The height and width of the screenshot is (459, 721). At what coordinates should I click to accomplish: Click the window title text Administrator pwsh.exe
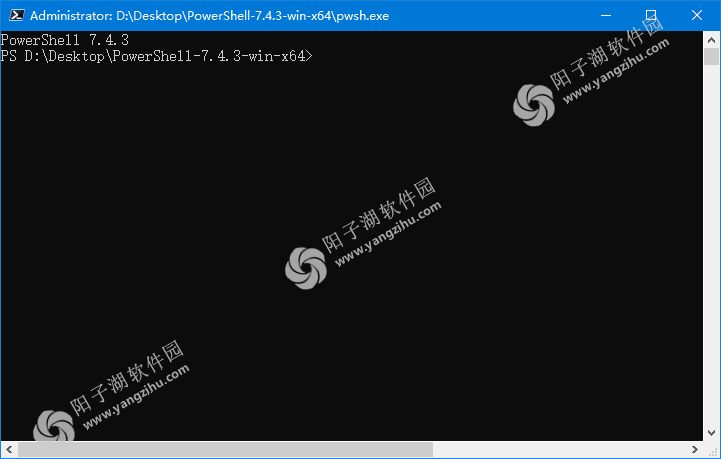(209, 16)
